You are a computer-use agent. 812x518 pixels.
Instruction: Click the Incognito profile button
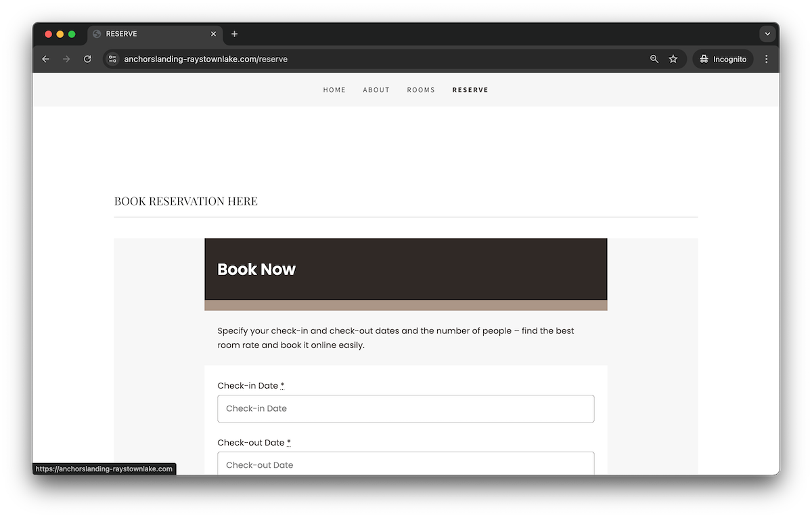tap(723, 59)
